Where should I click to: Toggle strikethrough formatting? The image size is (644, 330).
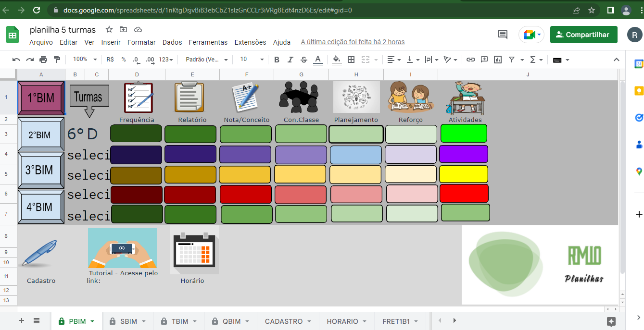point(303,60)
